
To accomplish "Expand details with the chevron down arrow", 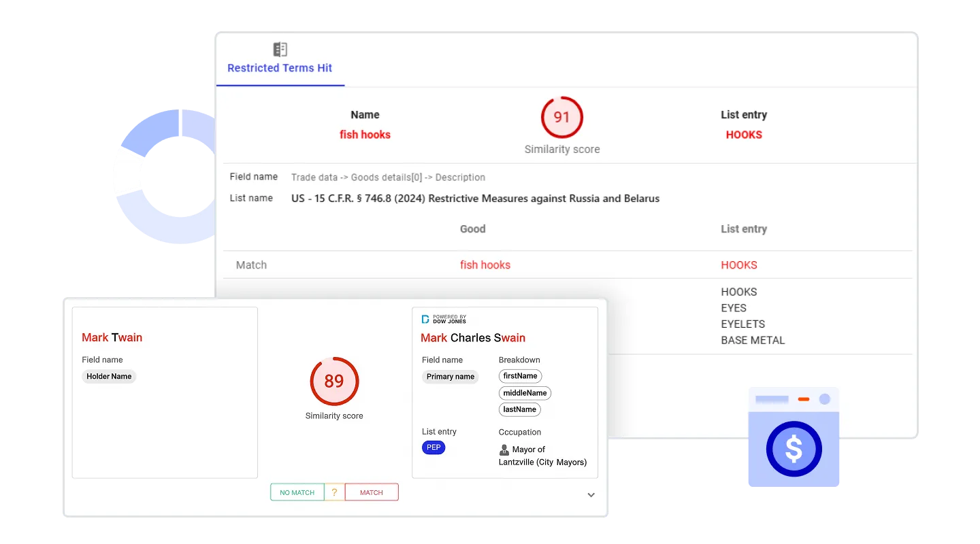I will pyautogui.click(x=591, y=495).
